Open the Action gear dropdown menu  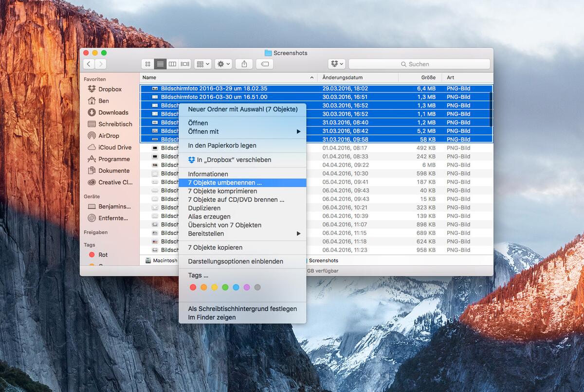point(223,64)
